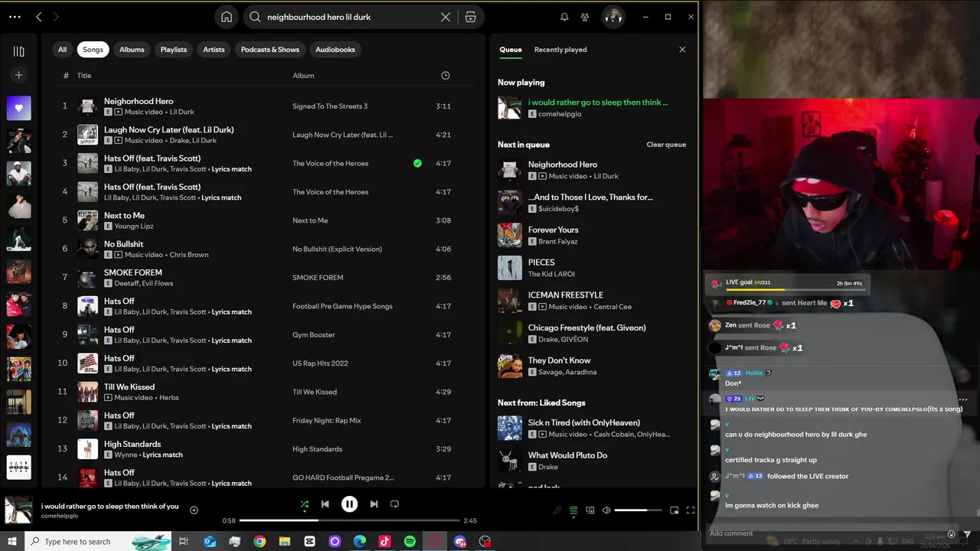Viewport: 980px width, 551px height.
Task: Open the profile avatar menu
Action: tap(612, 17)
